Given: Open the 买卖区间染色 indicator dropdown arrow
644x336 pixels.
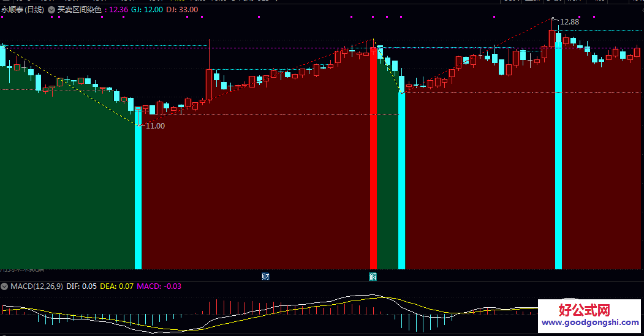Looking at the screenshot, I should pyautogui.click(x=51, y=10).
